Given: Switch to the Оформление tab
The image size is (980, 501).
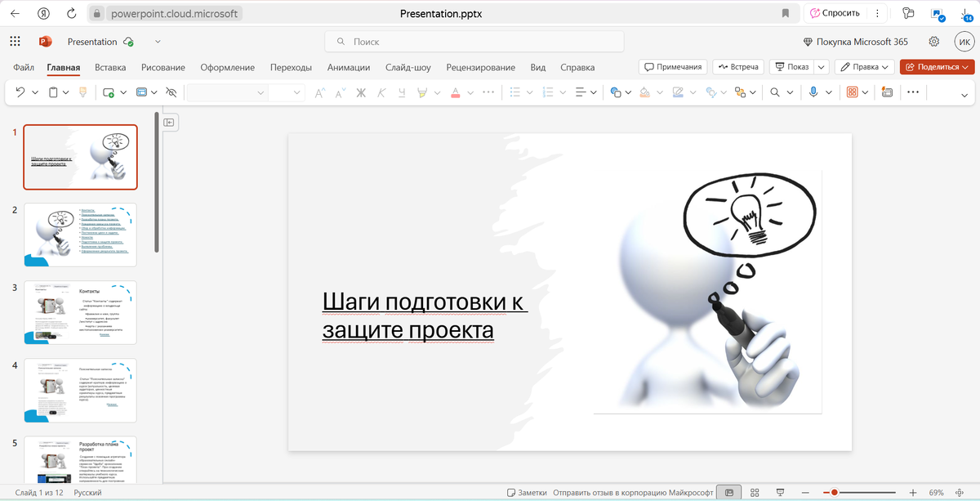Looking at the screenshot, I should point(228,67).
